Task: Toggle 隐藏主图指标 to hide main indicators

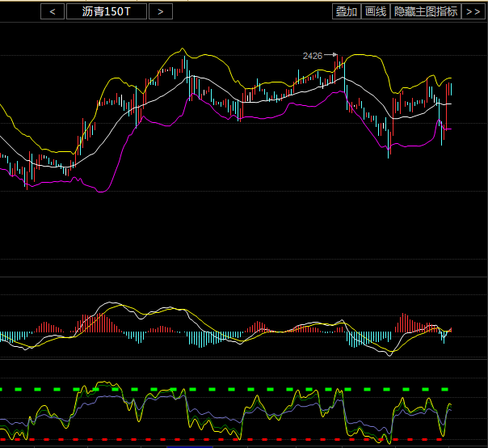Action: pos(425,11)
